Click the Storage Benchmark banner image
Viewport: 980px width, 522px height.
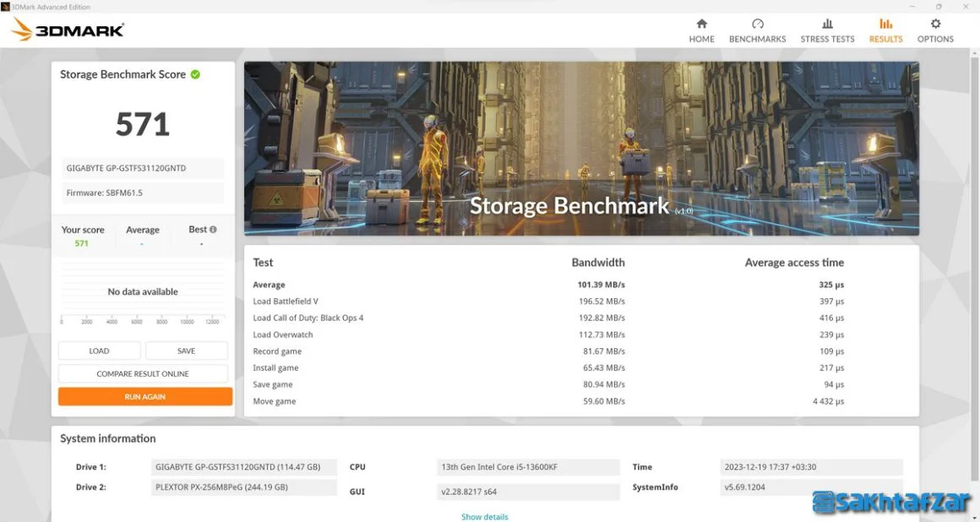[581, 148]
